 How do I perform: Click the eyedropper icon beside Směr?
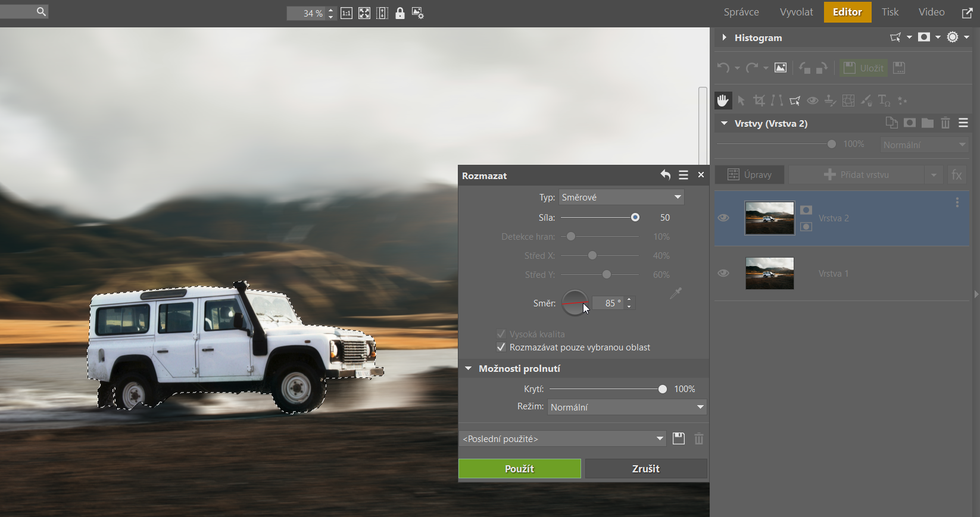[x=675, y=293]
